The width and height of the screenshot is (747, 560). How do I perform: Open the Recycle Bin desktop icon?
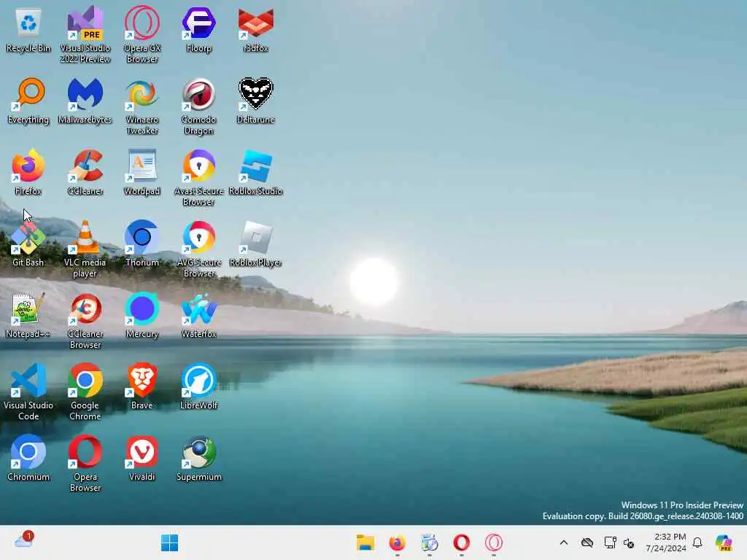[x=28, y=29]
